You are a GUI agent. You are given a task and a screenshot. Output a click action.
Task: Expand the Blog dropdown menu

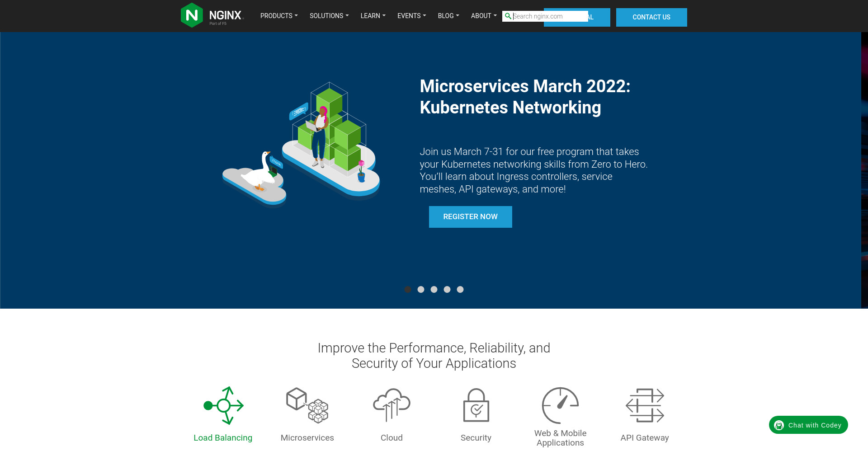pos(448,16)
